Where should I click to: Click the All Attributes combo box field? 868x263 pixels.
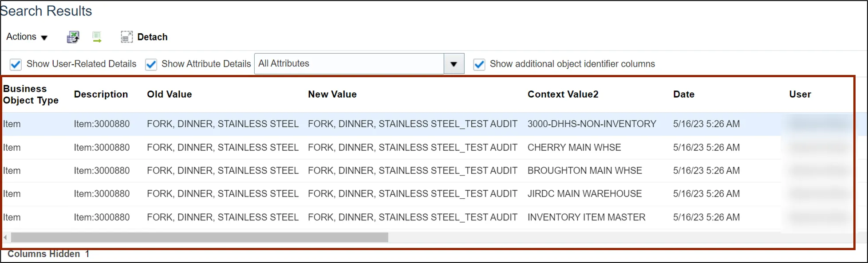tap(349, 64)
